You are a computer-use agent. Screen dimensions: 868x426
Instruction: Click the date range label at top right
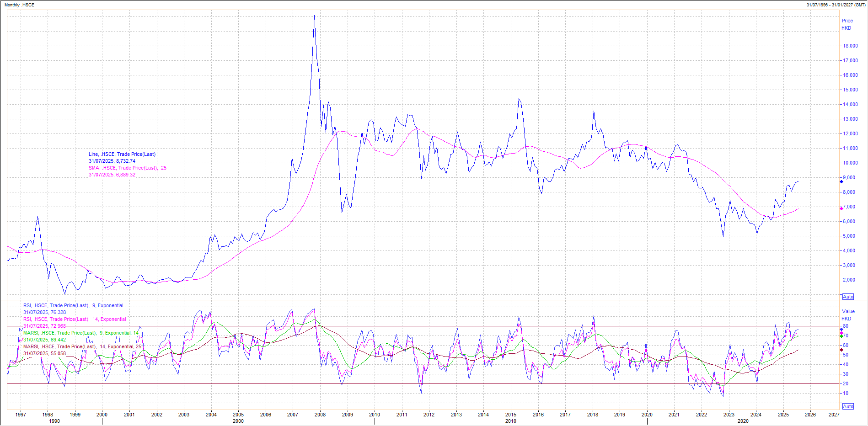click(x=836, y=5)
